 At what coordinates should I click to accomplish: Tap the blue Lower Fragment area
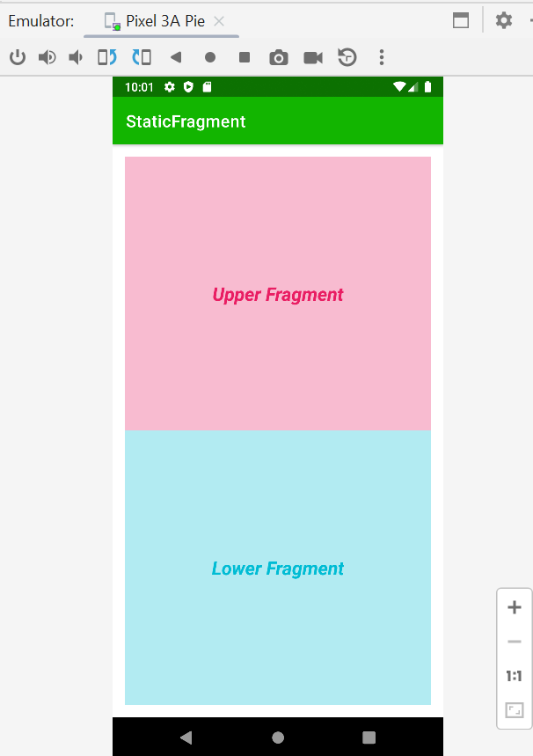(278, 569)
